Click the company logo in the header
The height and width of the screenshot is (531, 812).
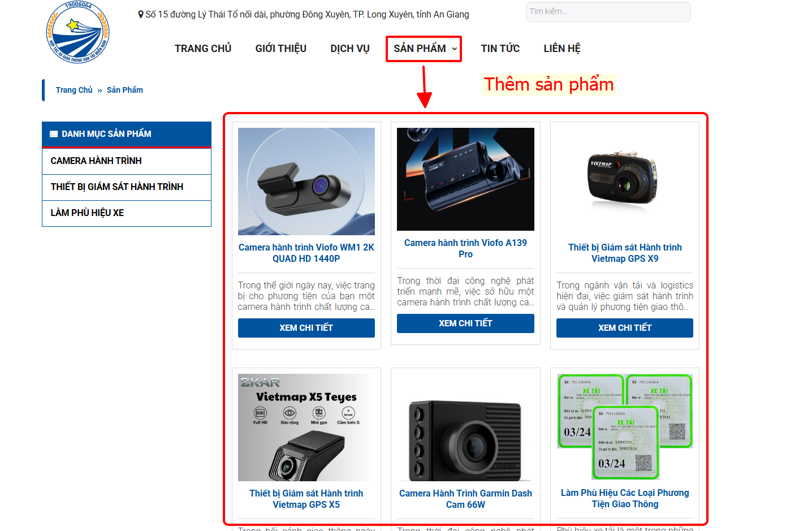click(77, 32)
